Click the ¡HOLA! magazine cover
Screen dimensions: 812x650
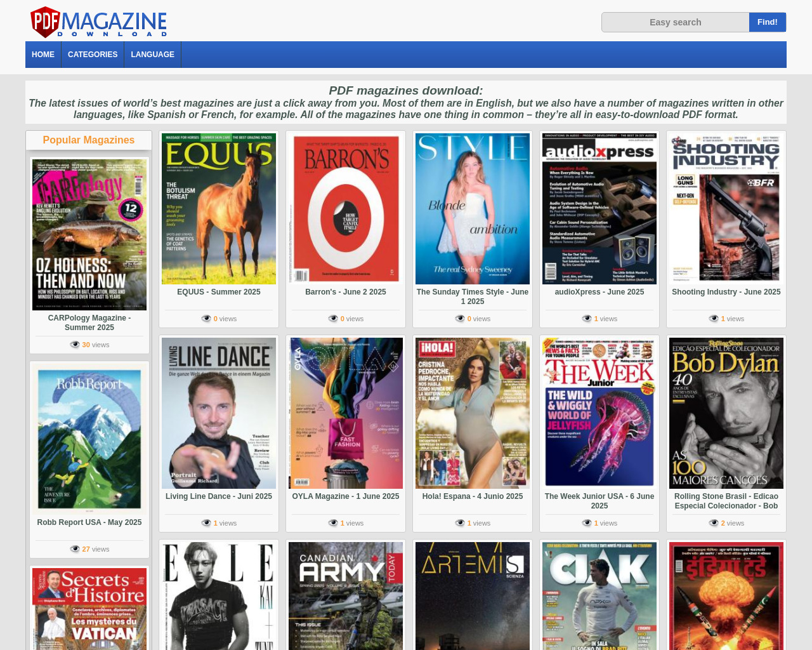click(473, 413)
